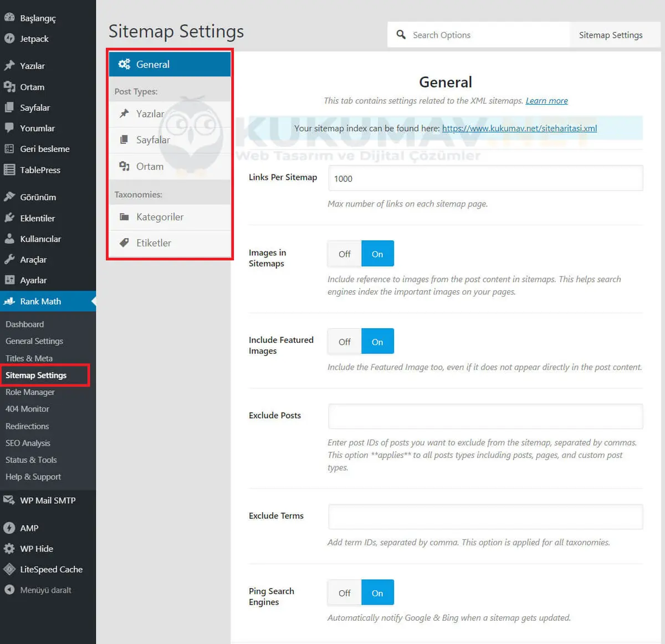Open the General sitemap tab

pos(170,64)
